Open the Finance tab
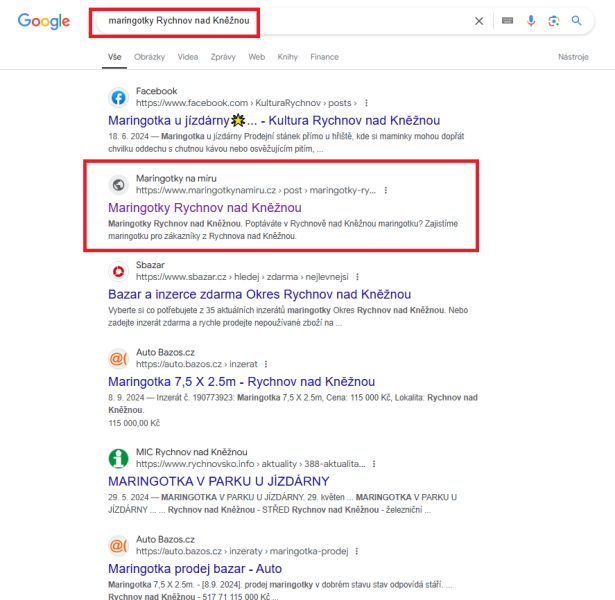This screenshot has width=615, height=600. (324, 57)
